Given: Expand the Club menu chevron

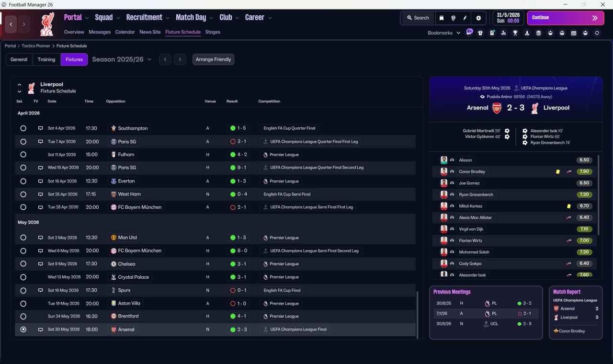Looking at the screenshot, I should 237,18.
